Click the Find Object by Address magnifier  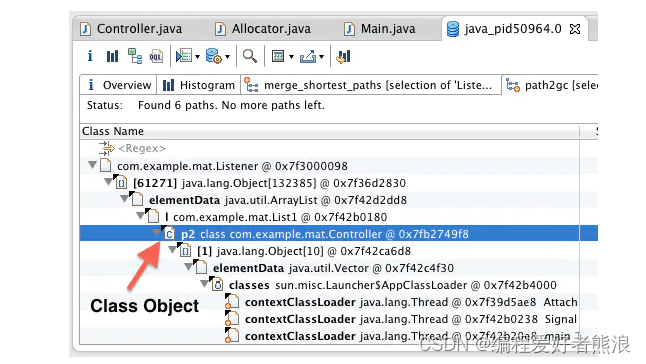[x=250, y=56]
